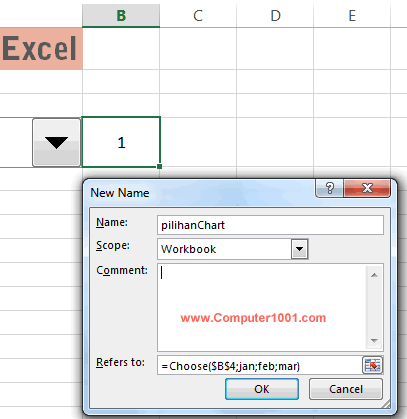The height and width of the screenshot is (419, 407).
Task: Click the Excel title cell
Action: (x=41, y=49)
